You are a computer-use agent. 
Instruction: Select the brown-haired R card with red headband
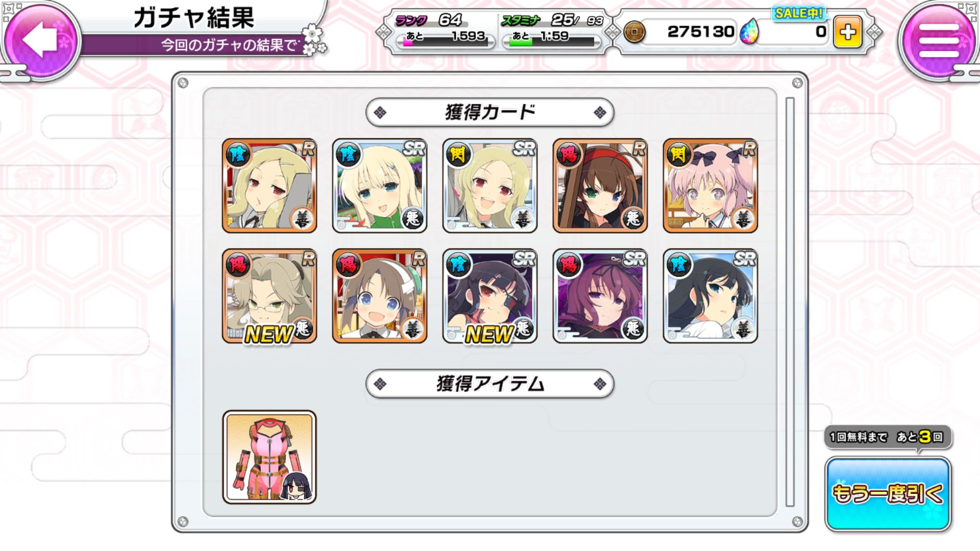point(600,186)
